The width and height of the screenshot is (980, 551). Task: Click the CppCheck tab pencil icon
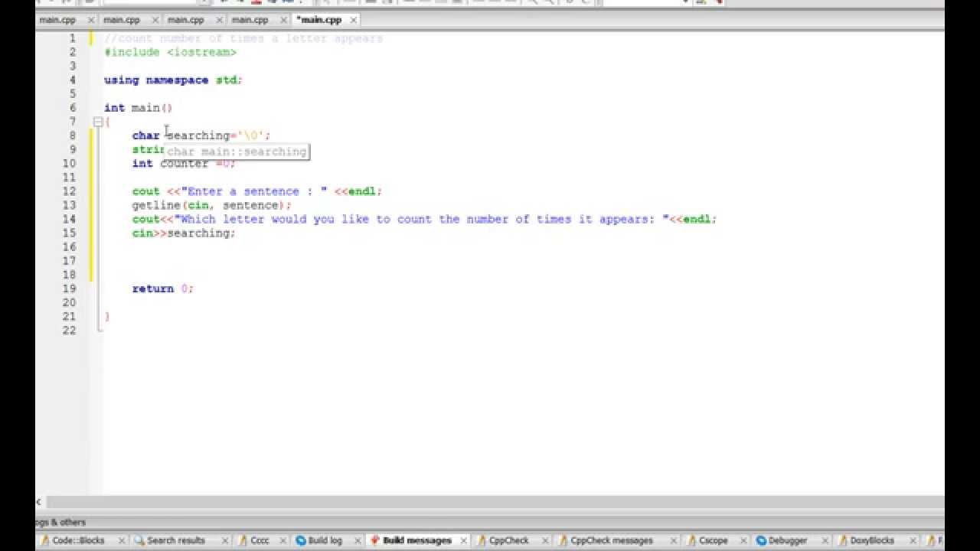[481, 540]
